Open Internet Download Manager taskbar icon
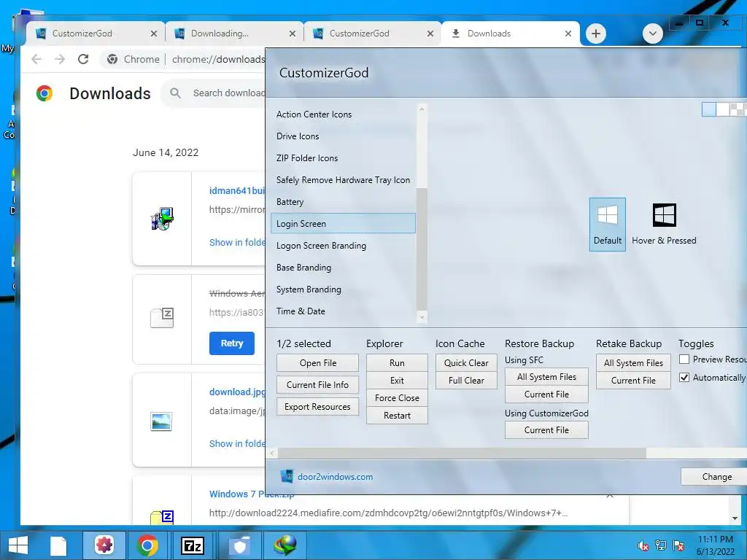747x560 pixels. click(285, 545)
